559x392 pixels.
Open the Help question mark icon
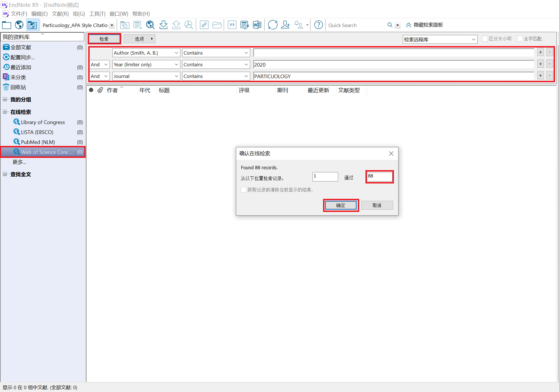(x=318, y=25)
